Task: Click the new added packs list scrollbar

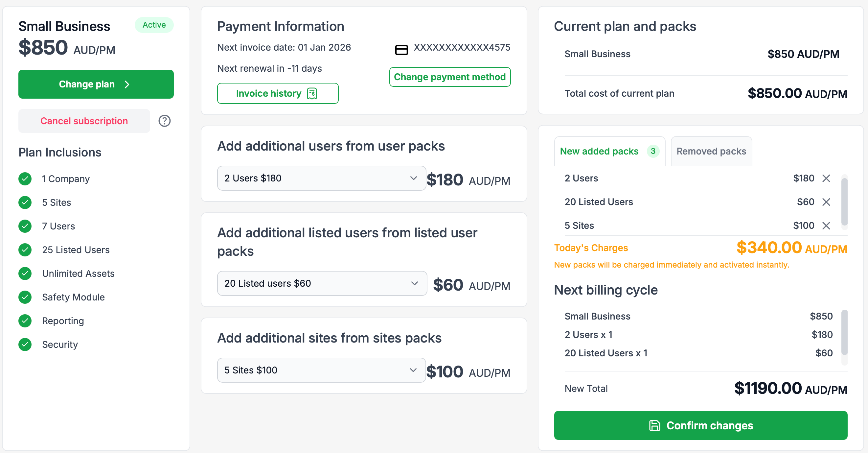Action: pos(844,202)
